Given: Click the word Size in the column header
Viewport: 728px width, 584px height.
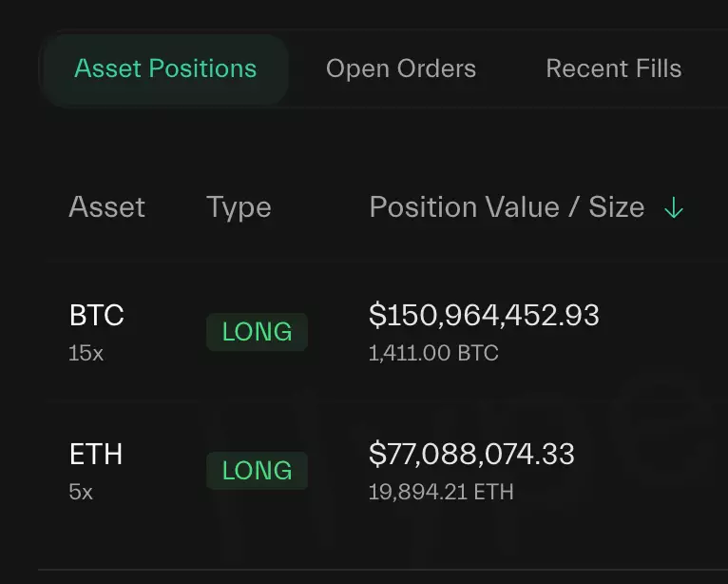Looking at the screenshot, I should 617,207.
